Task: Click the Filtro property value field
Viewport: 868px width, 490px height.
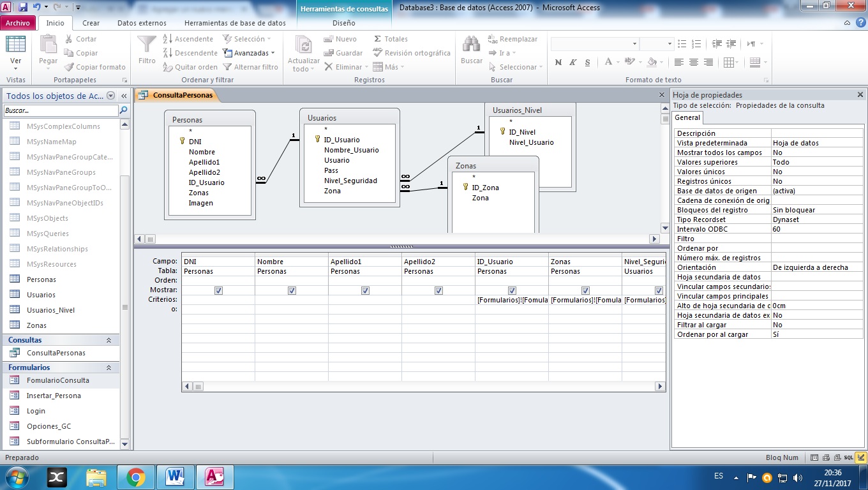Action: (817, 239)
